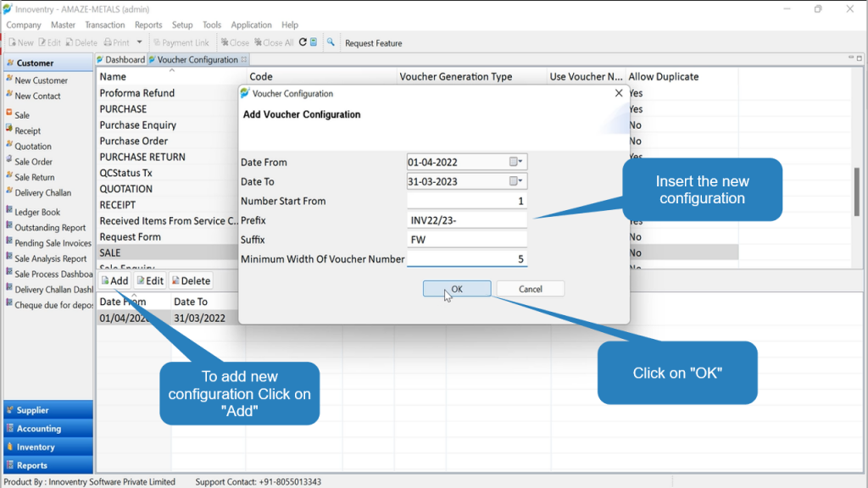Open the Transaction menu
868x488 pixels.
pyautogui.click(x=104, y=25)
